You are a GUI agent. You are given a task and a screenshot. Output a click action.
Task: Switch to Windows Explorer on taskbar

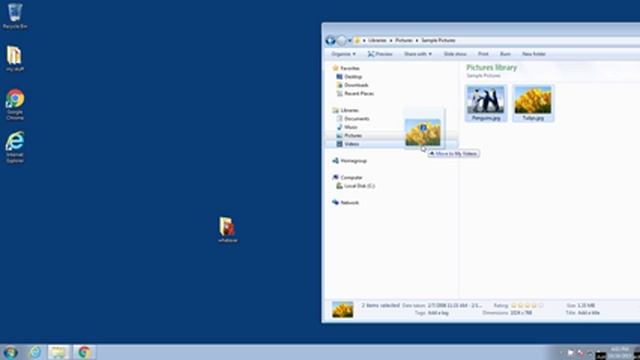(58, 352)
